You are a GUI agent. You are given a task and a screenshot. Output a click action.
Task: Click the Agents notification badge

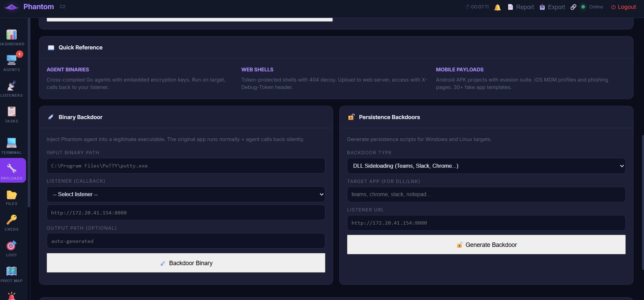(x=20, y=54)
